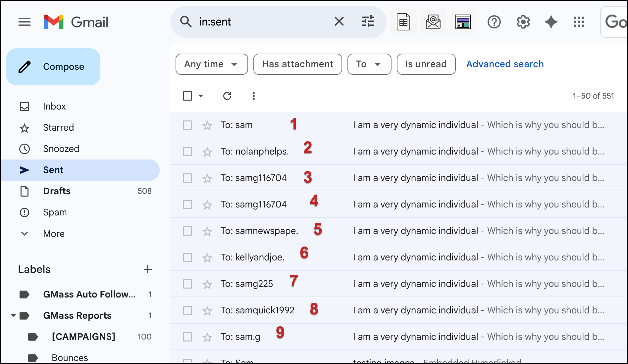The width and height of the screenshot is (628, 364).
Task: Select the email to samquick1992 checkbox
Action: 187,310
